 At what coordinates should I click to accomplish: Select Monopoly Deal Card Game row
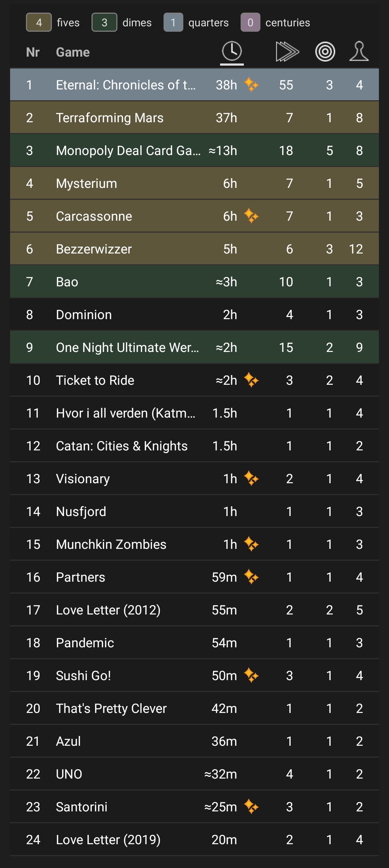[x=194, y=150]
